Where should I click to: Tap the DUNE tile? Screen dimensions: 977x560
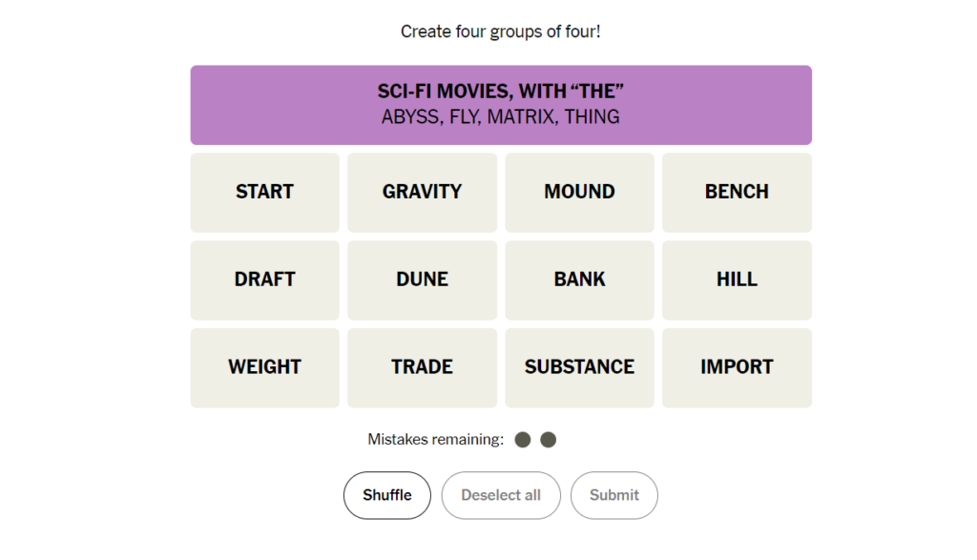point(422,280)
